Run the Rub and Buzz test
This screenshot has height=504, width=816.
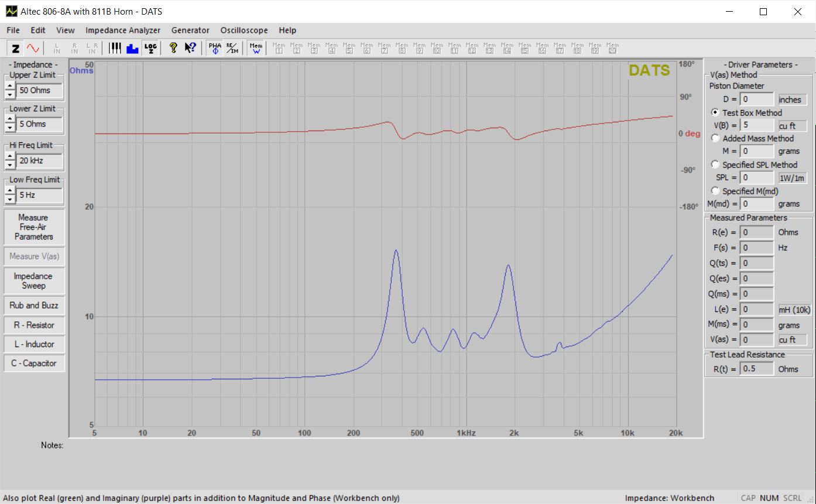click(33, 306)
